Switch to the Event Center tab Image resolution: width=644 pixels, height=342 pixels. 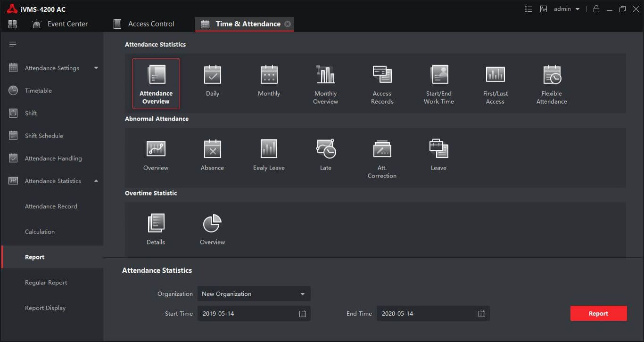[60, 24]
